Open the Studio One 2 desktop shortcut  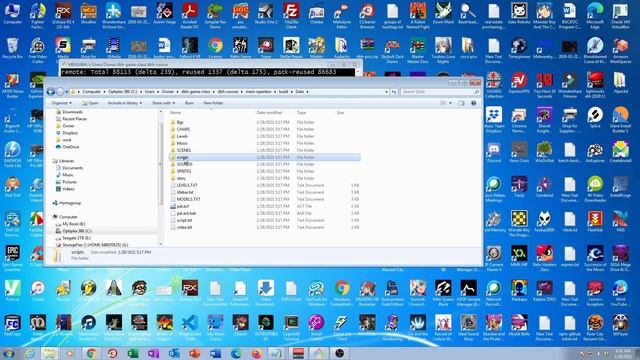(x=266, y=13)
